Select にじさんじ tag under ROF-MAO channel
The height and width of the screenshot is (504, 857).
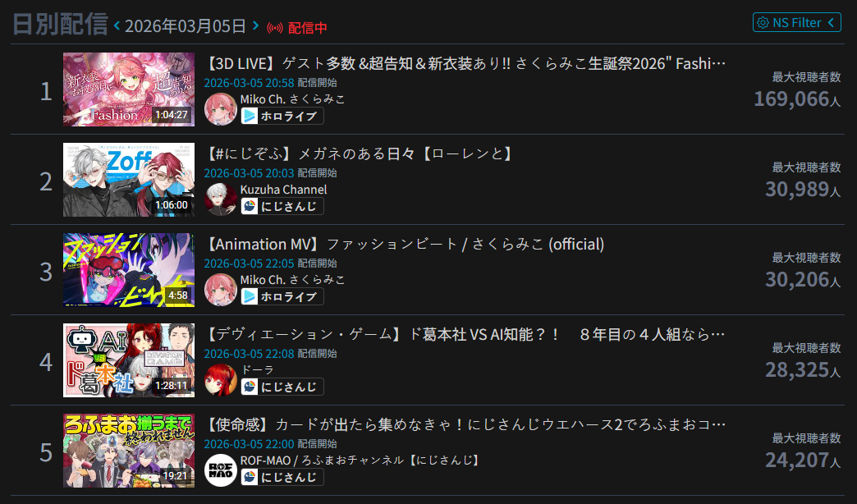coord(282,477)
